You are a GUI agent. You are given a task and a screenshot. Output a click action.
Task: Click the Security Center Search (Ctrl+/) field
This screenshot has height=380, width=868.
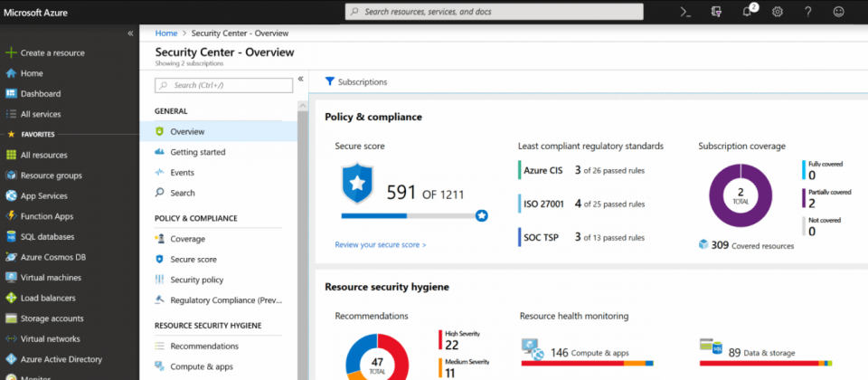223,85
